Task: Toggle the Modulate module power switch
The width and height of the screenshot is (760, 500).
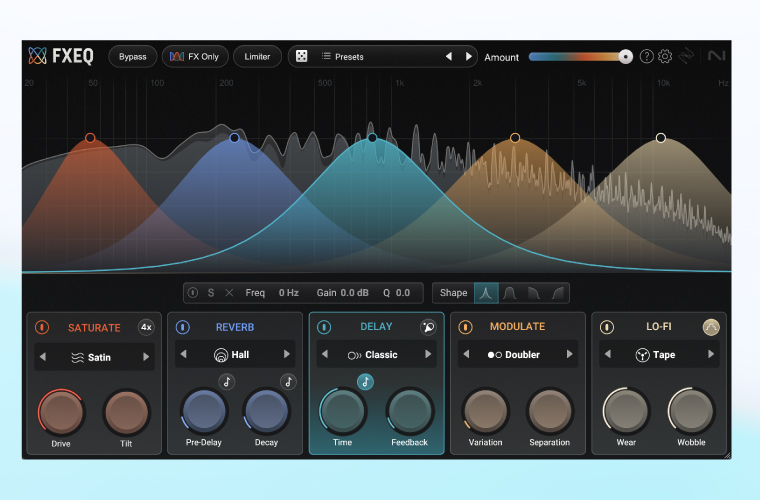Action: pos(466,327)
